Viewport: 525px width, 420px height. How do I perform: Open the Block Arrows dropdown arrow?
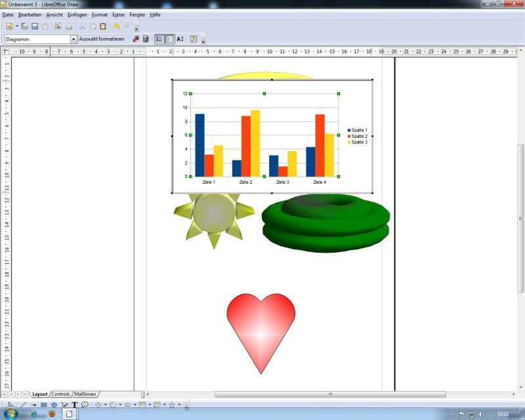(x=135, y=405)
